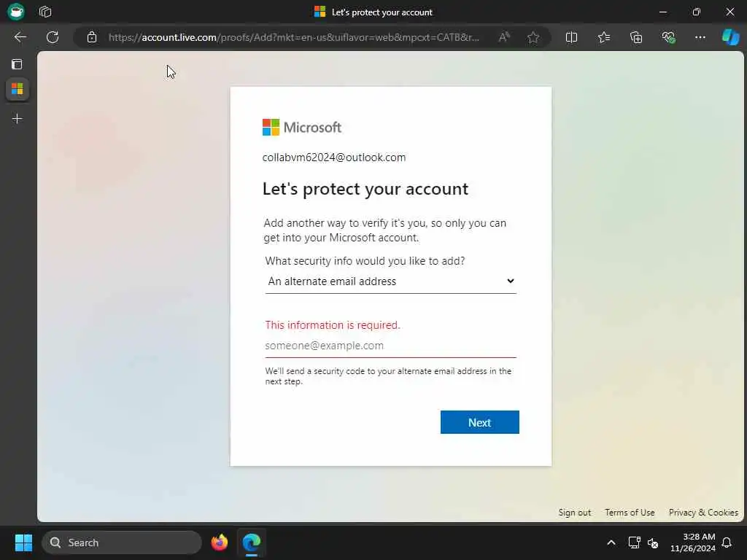Screen dimensions: 747x560
Task: Open the Favorites list icon
Action: tap(603, 37)
